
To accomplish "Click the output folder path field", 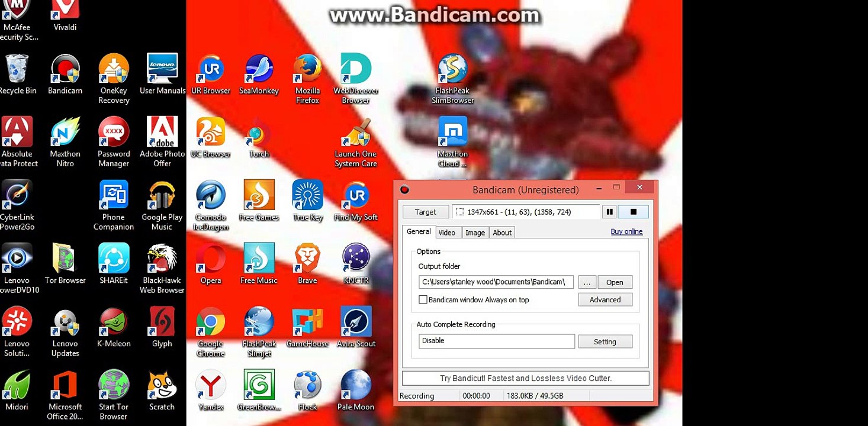I will [x=496, y=282].
